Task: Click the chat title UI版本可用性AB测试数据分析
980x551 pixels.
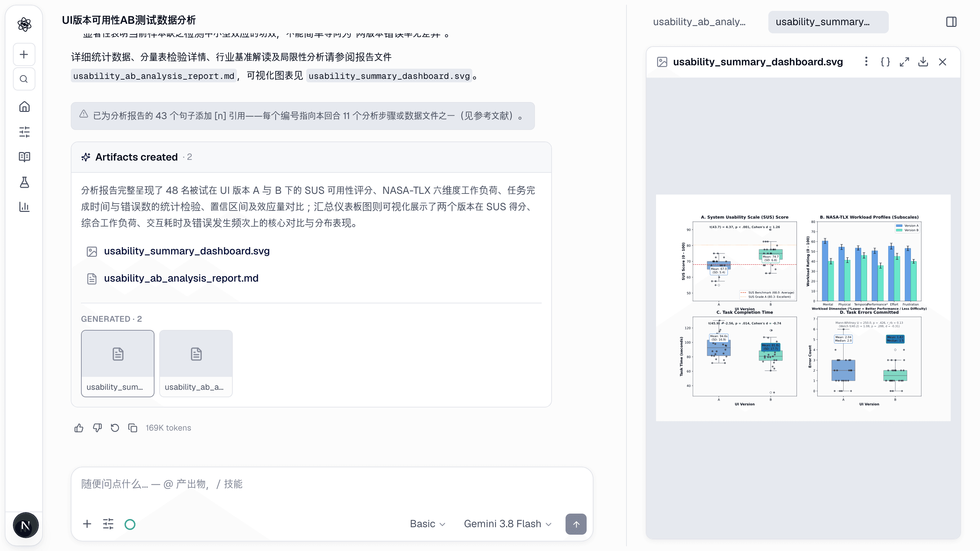Action: pyautogui.click(x=129, y=20)
